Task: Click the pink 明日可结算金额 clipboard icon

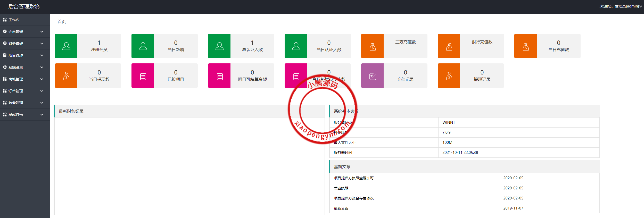Action: click(x=219, y=76)
